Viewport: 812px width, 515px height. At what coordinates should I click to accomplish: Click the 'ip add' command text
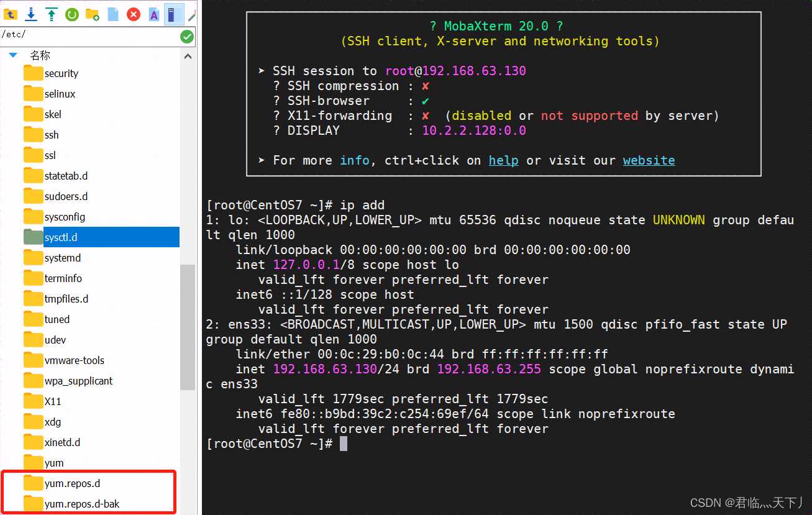click(x=362, y=205)
